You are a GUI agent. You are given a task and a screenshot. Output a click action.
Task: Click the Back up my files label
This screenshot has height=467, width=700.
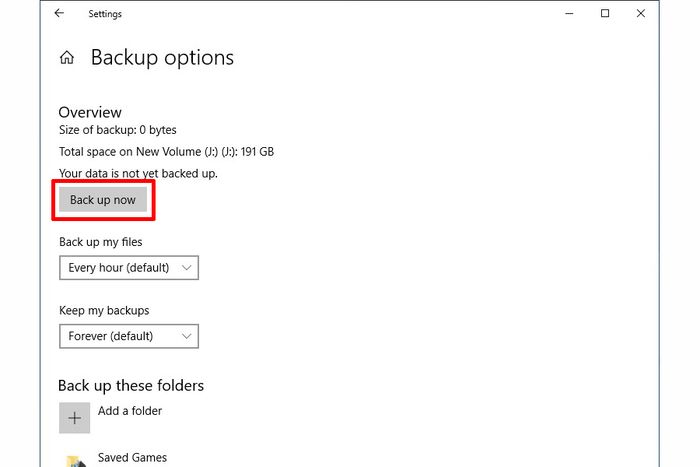[100, 242]
